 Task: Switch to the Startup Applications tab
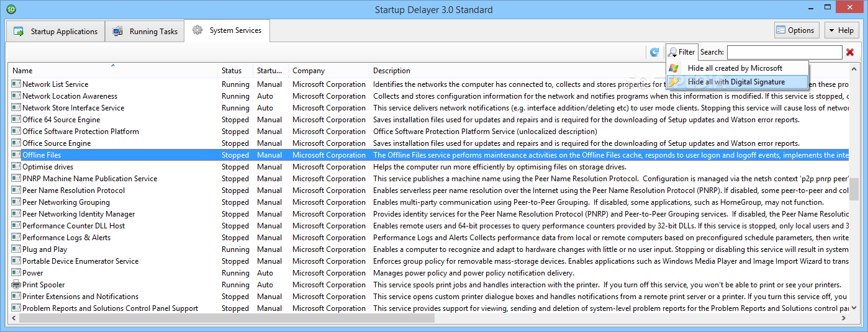click(55, 32)
